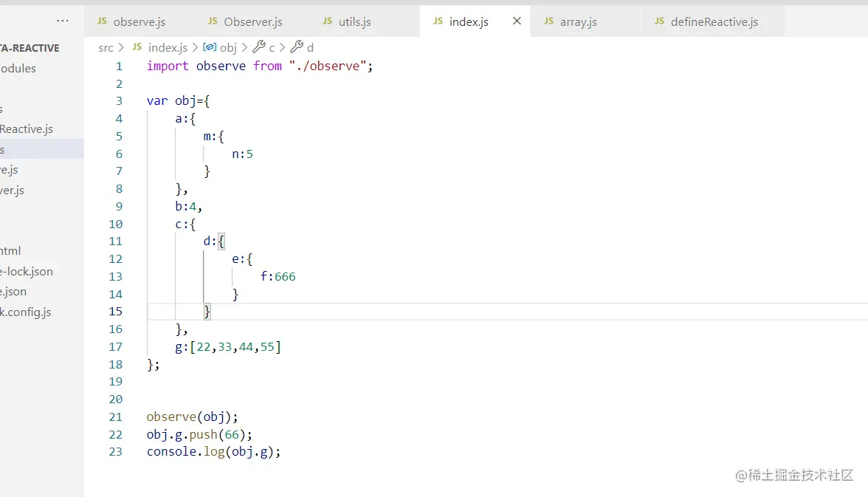
Task: Collapse the TA-REACTIVE project header
Action: point(30,48)
